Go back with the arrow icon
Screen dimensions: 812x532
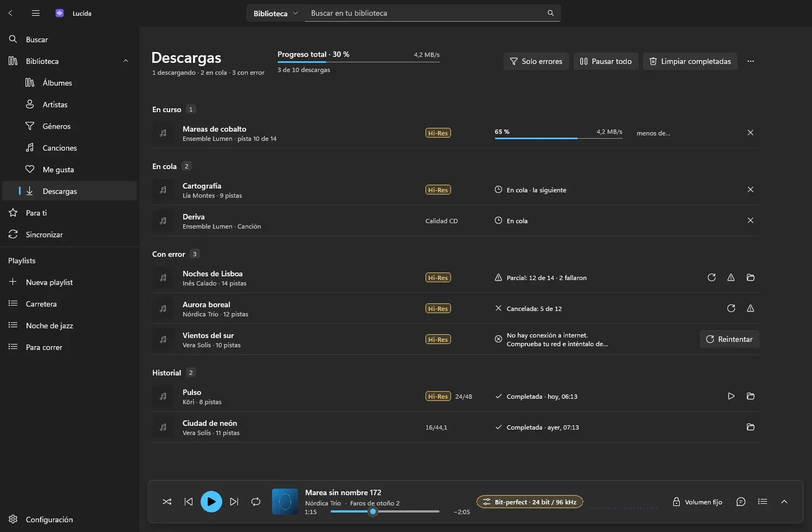[x=10, y=13]
